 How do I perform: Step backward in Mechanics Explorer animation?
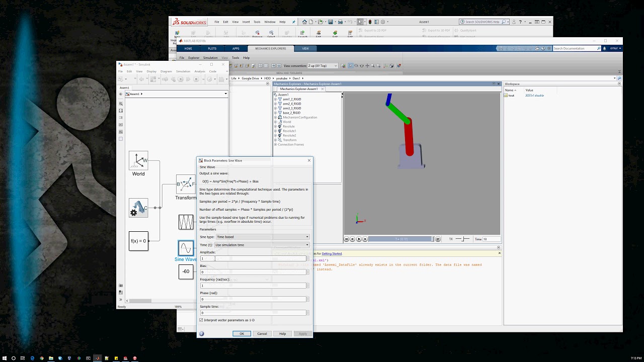click(x=352, y=239)
